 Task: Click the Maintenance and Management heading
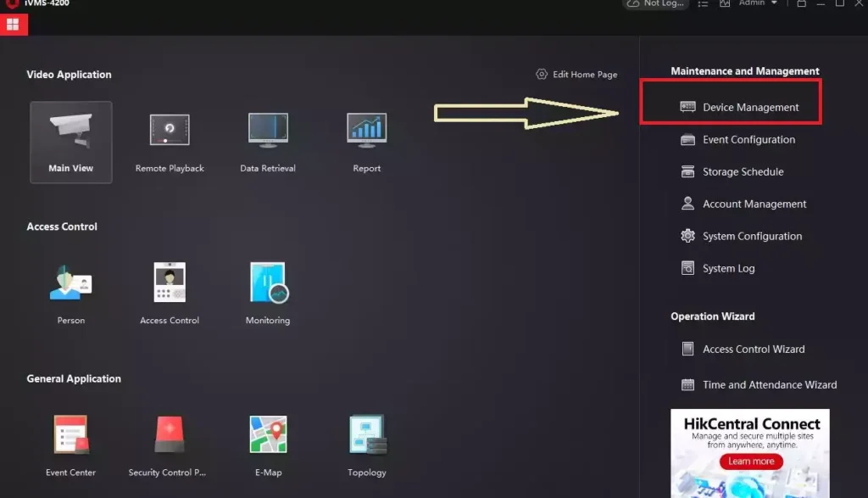pos(745,71)
